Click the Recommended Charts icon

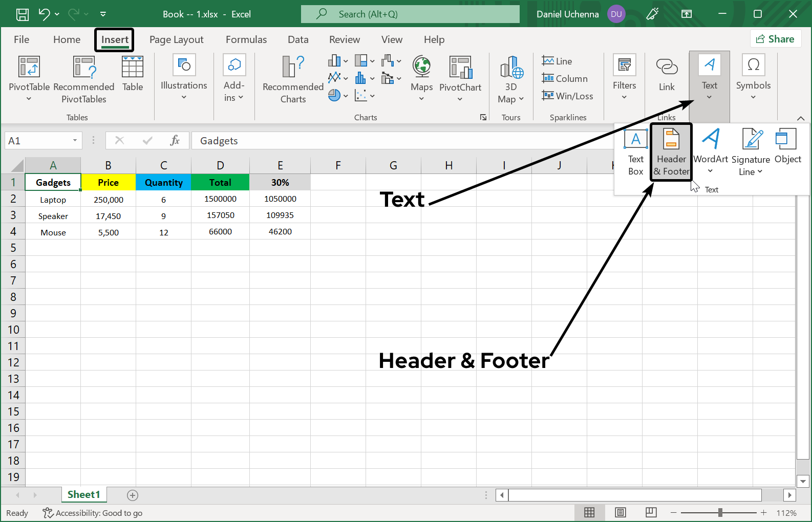tap(293, 67)
